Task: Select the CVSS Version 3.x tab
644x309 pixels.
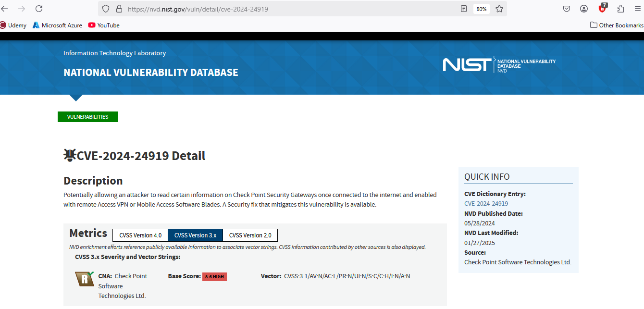Action: click(195, 235)
